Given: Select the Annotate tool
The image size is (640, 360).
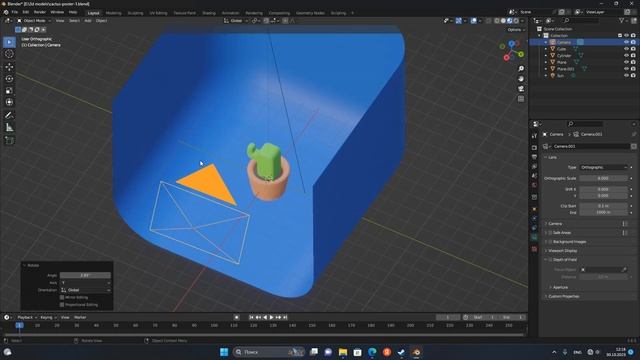Looking at the screenshot, I should point(9,116).
